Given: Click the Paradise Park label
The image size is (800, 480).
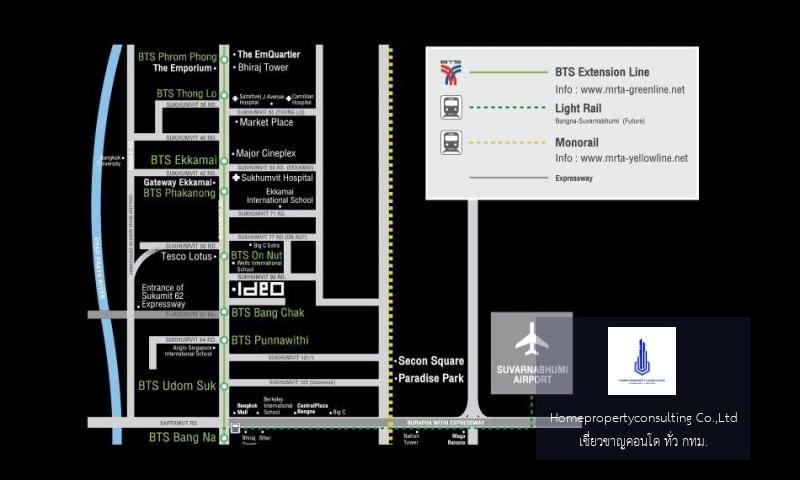Looking at the screenshot, I should (x=431, y=378).
